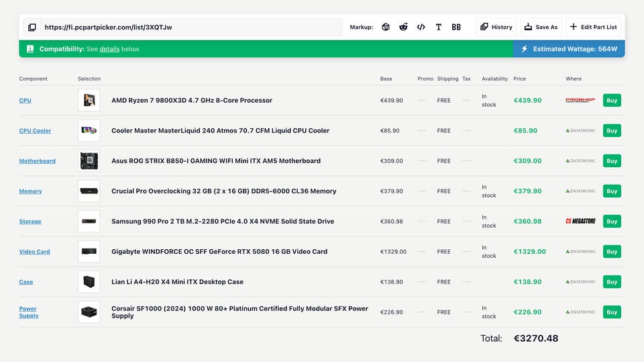Screen dimensions: 644x362
Task: Open the Motherboard component link
Action: 37,161
